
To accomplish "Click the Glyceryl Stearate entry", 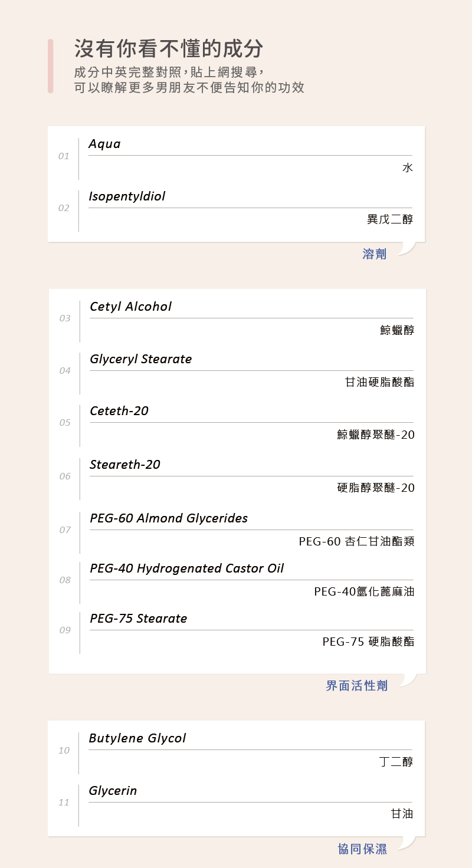I will click(x=140, y=359).
